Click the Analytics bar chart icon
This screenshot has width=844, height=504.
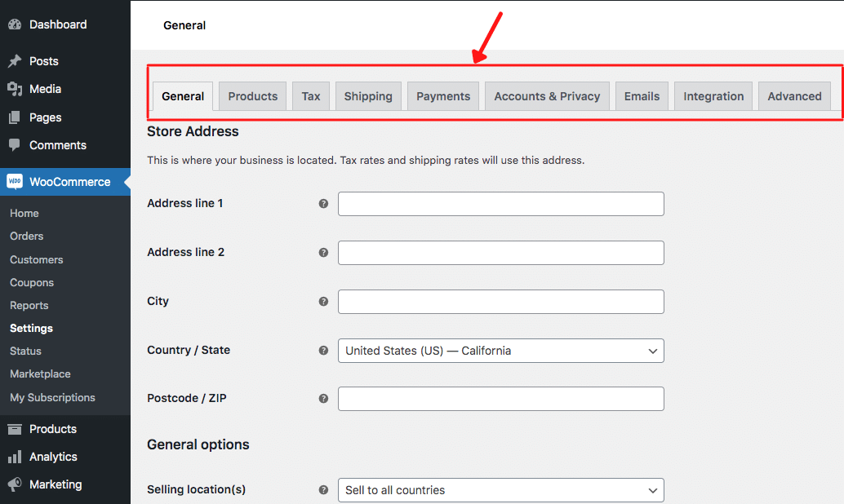click(x=15, y=457)
